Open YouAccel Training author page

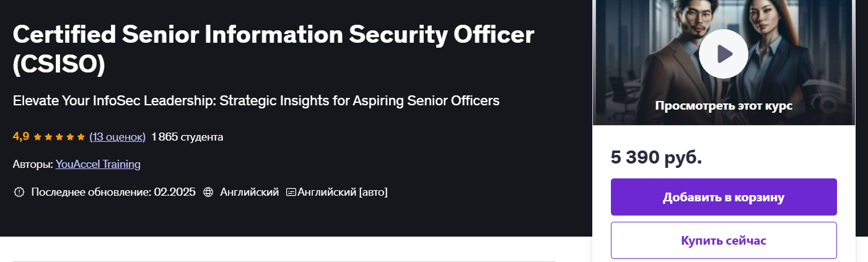click(x=98, y=164)
